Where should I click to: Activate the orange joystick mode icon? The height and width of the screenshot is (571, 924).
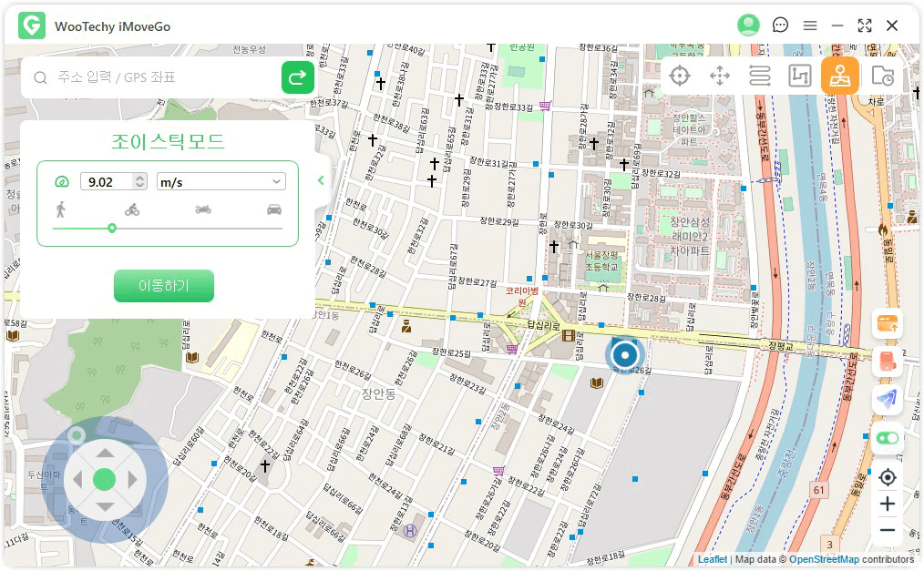(x=839, y=76)
